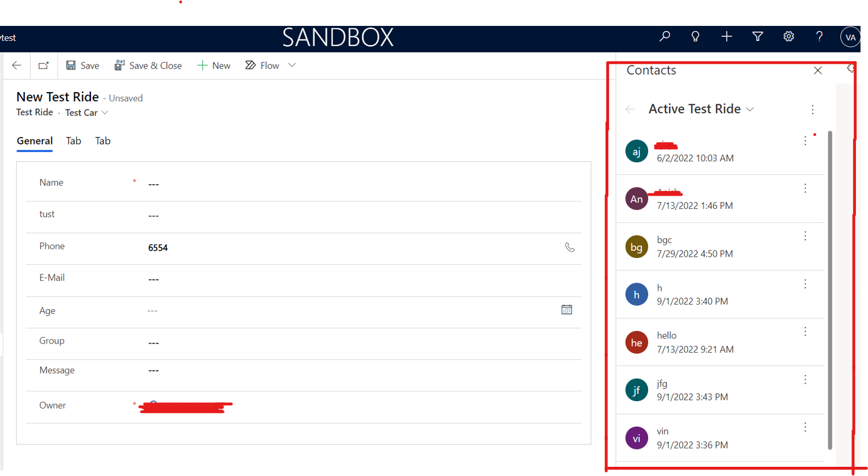
Task: Open the VA user account avatar
Action: (850, 37)
